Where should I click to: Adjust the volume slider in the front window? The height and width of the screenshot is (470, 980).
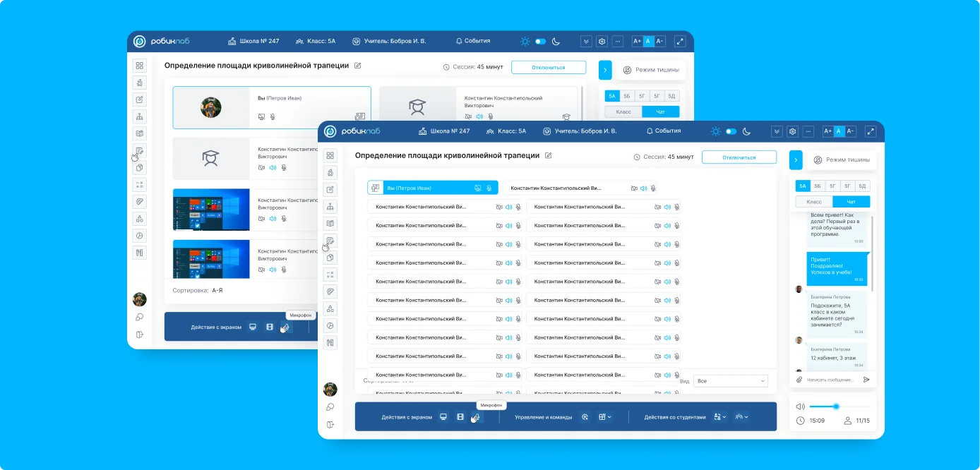click(x=836, y=406)
